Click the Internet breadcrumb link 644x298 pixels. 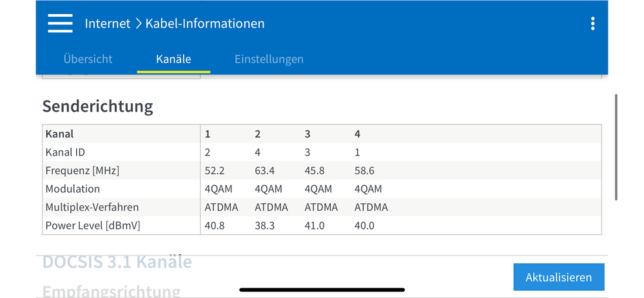coord(107,24)
